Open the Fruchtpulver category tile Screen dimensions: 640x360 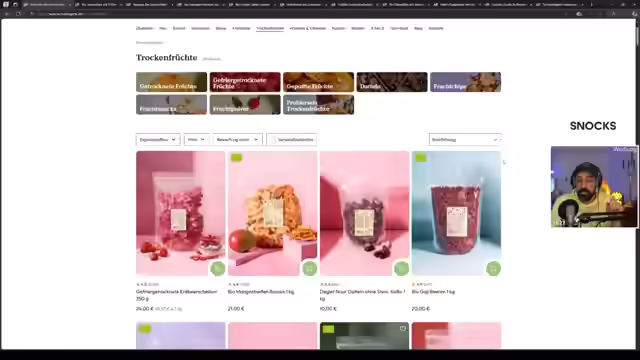245,104
